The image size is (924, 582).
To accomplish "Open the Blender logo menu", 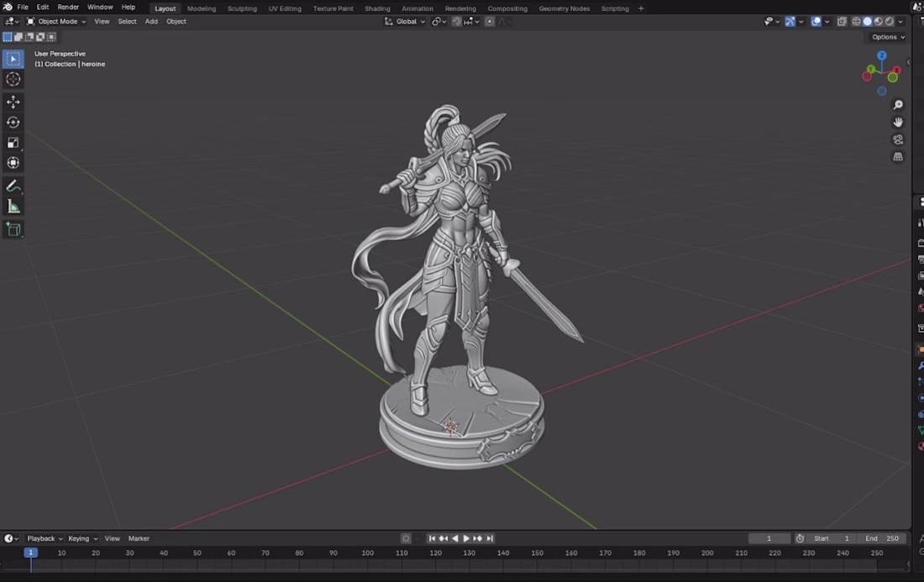I will click(8, 7).
